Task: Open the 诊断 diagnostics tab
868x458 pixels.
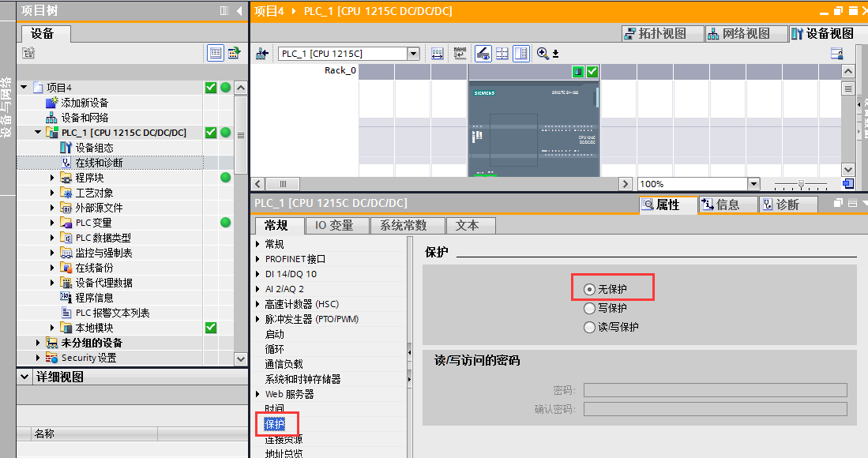Action: coord(788,205)
